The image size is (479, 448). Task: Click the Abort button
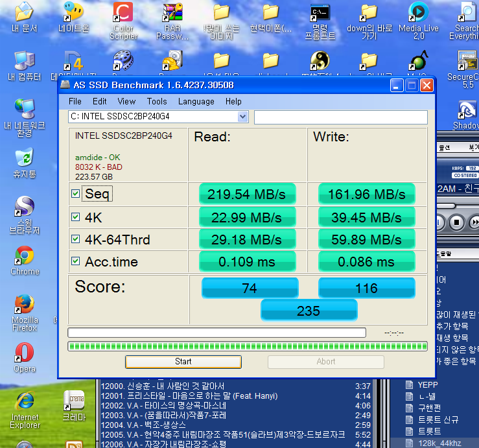(326, 362)
